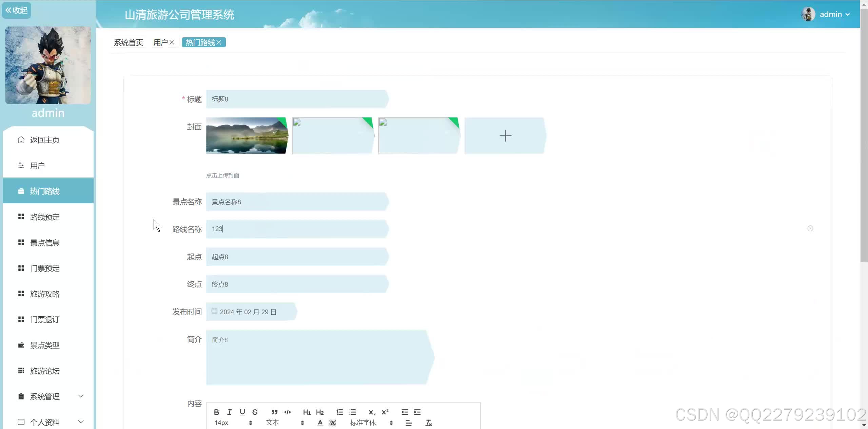
Task: Click the 发布时间 date field
Action: [251, 312]
